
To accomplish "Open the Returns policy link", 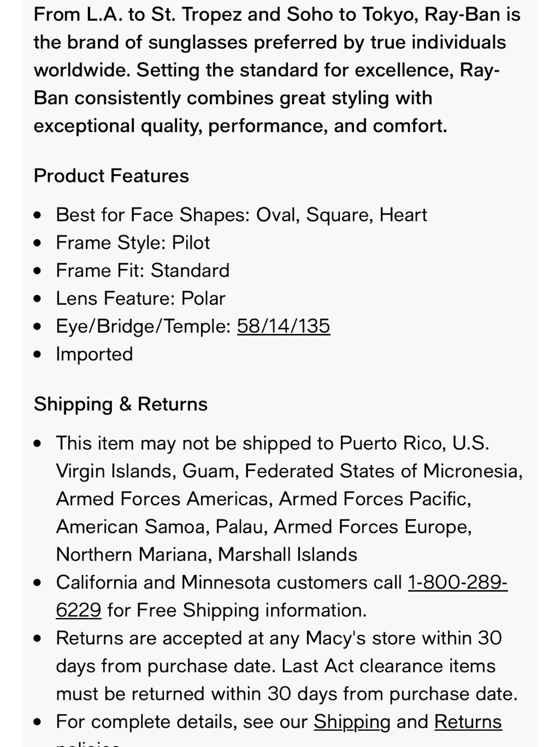I will click(468, 721).
